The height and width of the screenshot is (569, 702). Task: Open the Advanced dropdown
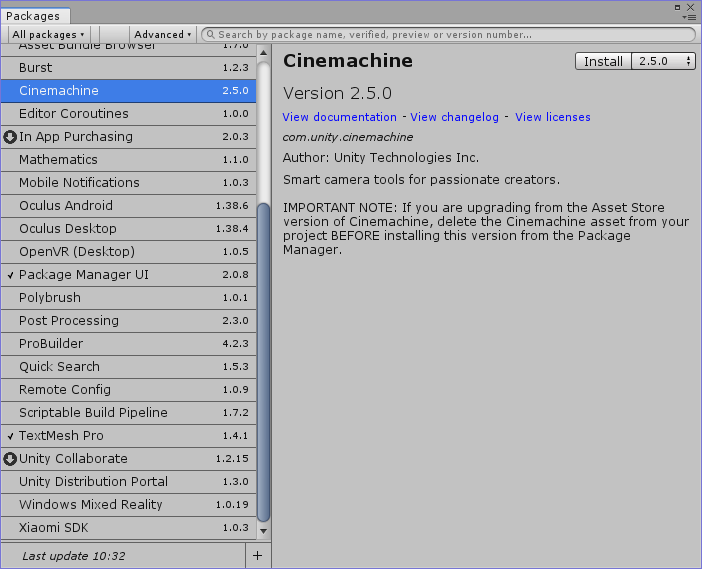(163, 34)
